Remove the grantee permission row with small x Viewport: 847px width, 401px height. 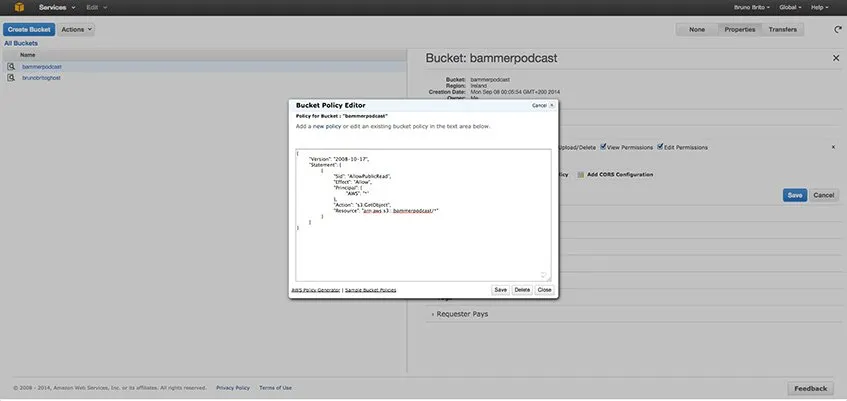834,147
